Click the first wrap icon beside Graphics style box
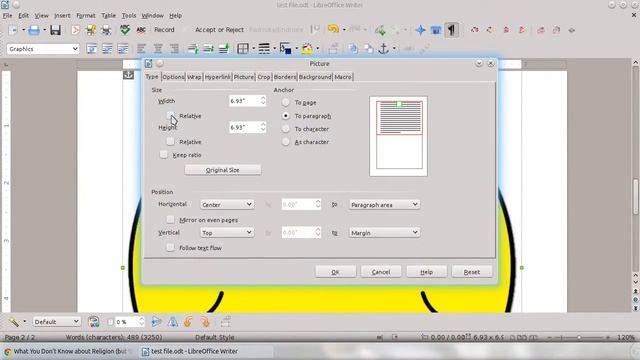640x360 pixels. click(91, 49)
